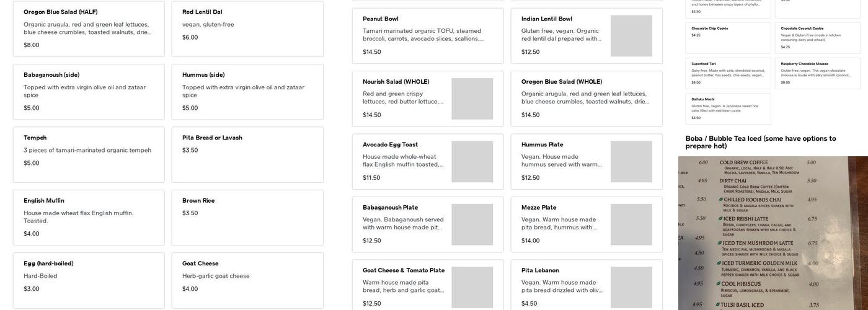Click the Goat Cheese & Tomato Plate title

(x=404, y=270)
